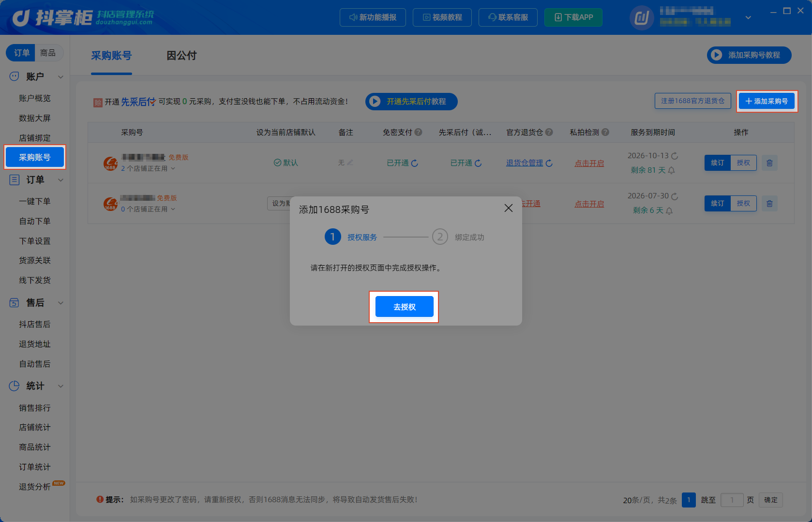
Task: Delete the 2026-10-13 account with trash icon
Action: (x=769, y=163)
